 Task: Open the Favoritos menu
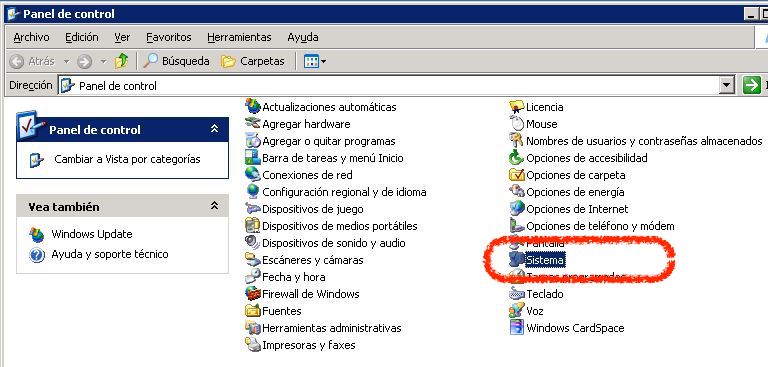click(168, 37)
